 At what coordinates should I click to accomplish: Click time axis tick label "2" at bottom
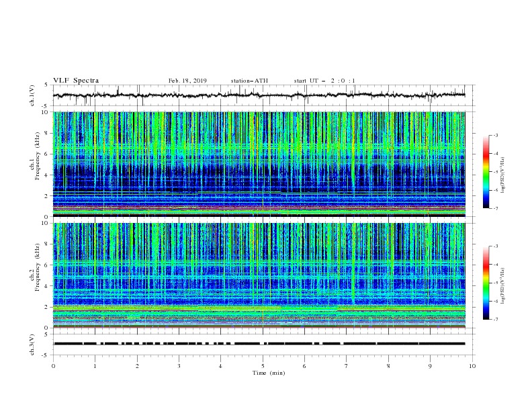[137, 366]
